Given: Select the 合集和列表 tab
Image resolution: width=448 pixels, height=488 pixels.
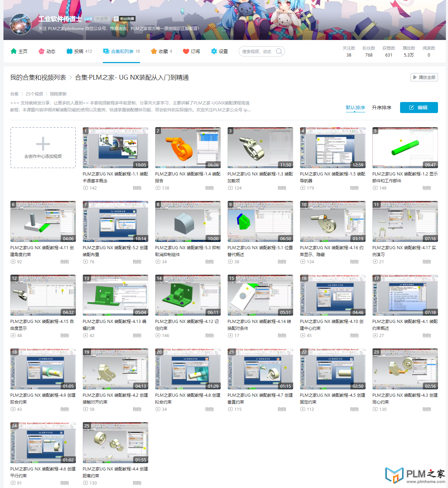Looking at the screenshot, I should 121,51.
